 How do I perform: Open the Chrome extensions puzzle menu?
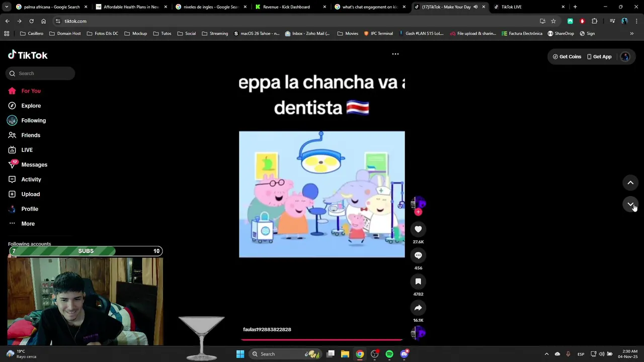pyautogui.click(x=594, y=21)
